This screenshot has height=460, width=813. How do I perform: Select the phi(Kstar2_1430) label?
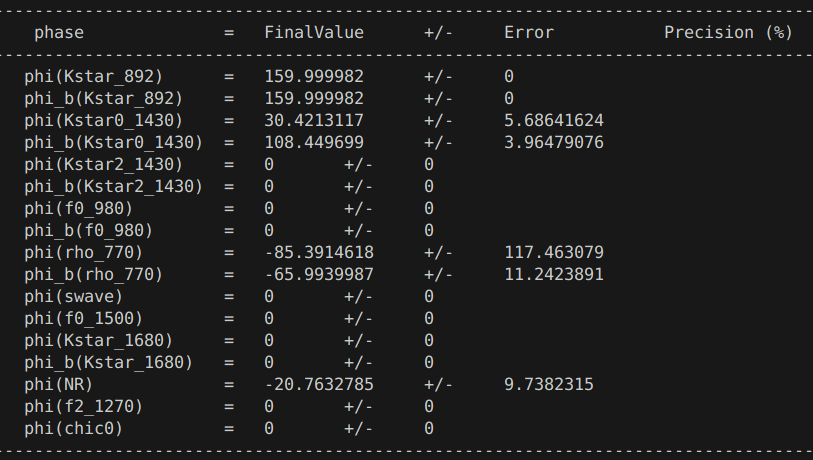(104, 164)
